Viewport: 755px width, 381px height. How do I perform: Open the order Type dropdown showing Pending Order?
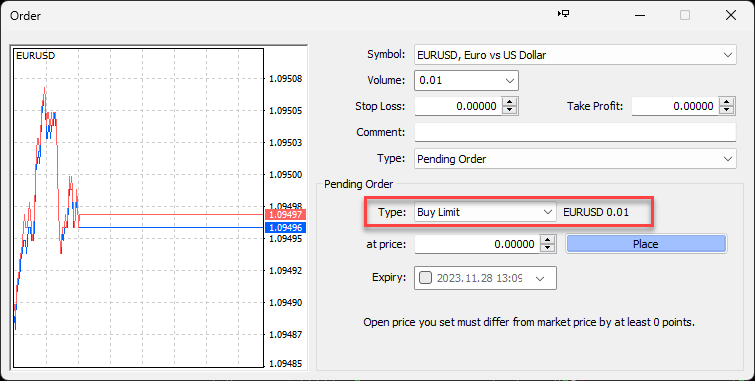575,159
